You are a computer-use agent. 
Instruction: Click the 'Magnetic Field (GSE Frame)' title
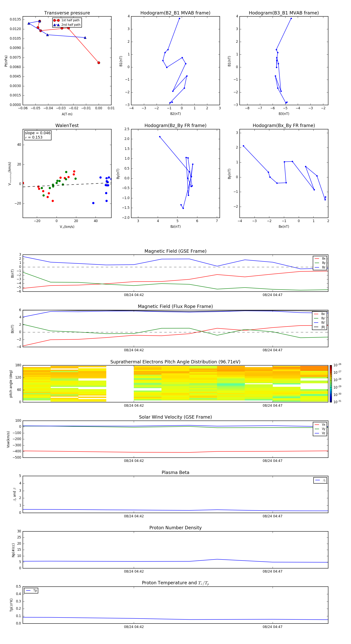(x=175, y=251)
